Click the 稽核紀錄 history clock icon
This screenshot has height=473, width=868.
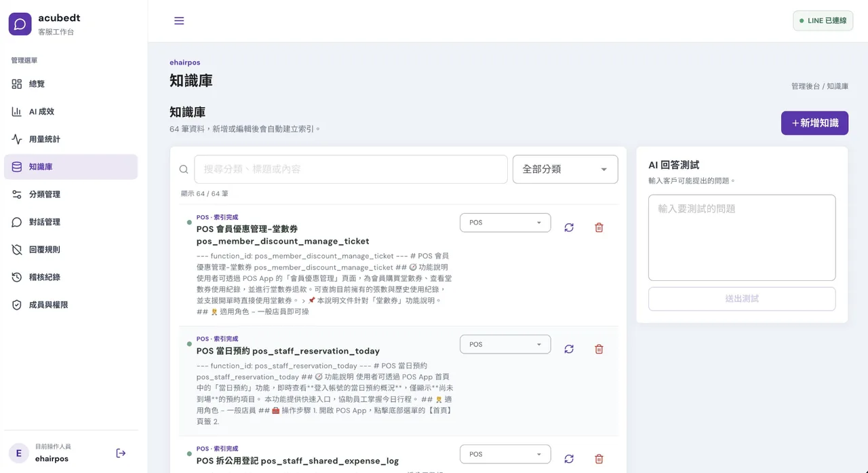17,278
